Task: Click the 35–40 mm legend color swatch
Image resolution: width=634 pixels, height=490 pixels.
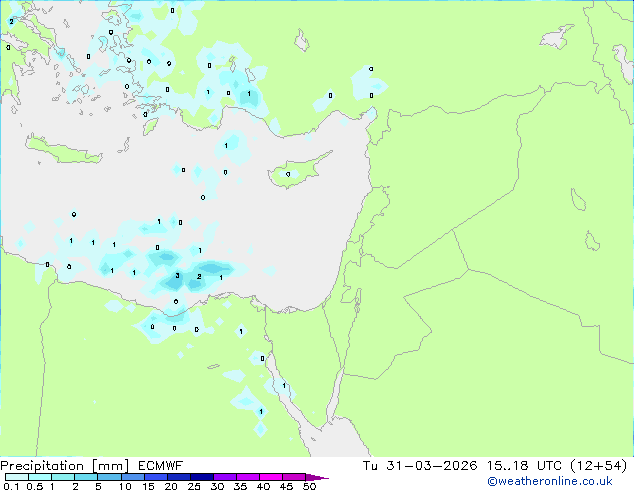Action: coord(247,477)
